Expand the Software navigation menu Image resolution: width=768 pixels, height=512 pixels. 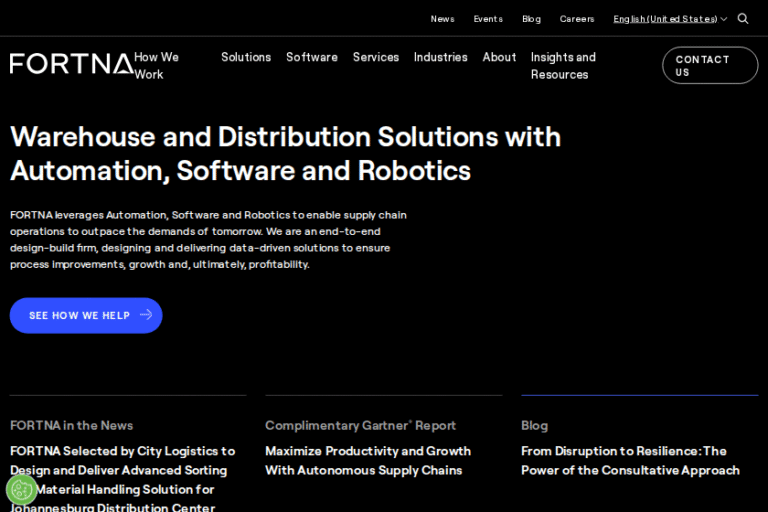[x=312, y=57]
